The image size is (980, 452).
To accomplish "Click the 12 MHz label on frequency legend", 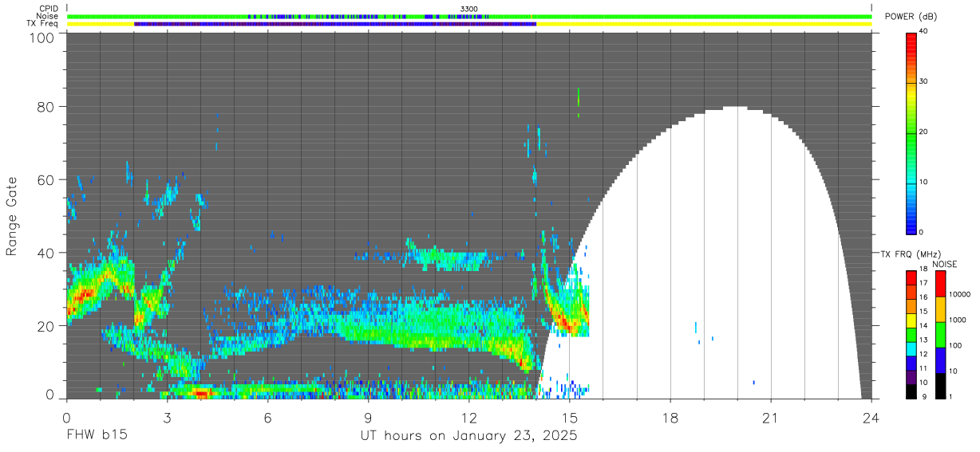I will [x=923, y=354].
